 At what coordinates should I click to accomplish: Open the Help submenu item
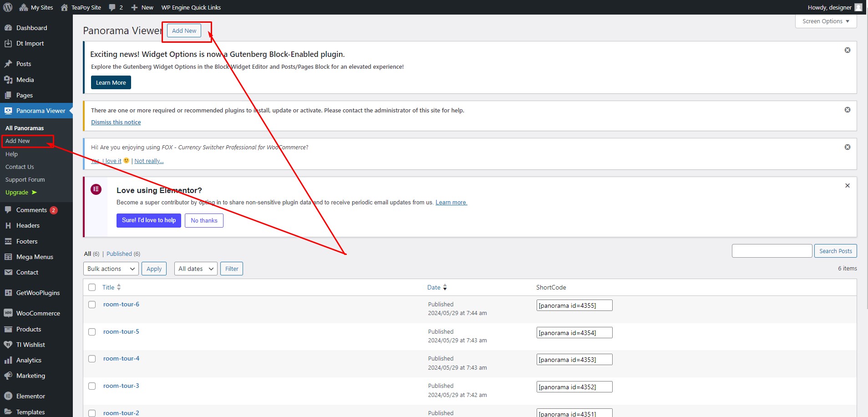[x=11, y=154]
